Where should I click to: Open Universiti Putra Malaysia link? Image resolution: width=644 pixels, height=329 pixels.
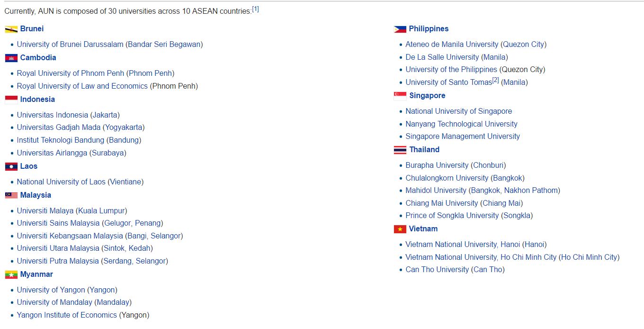pyautogui.click(x=58, y=261)
